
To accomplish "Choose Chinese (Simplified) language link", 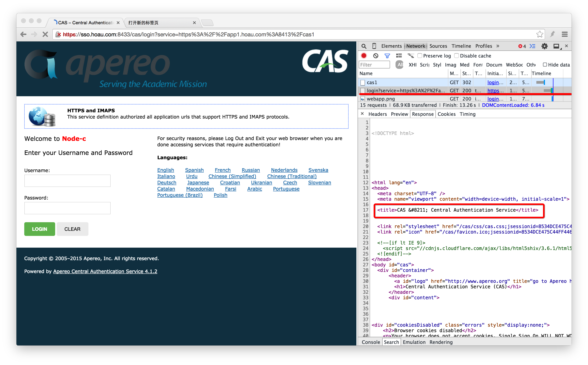I will coord(232,176).
